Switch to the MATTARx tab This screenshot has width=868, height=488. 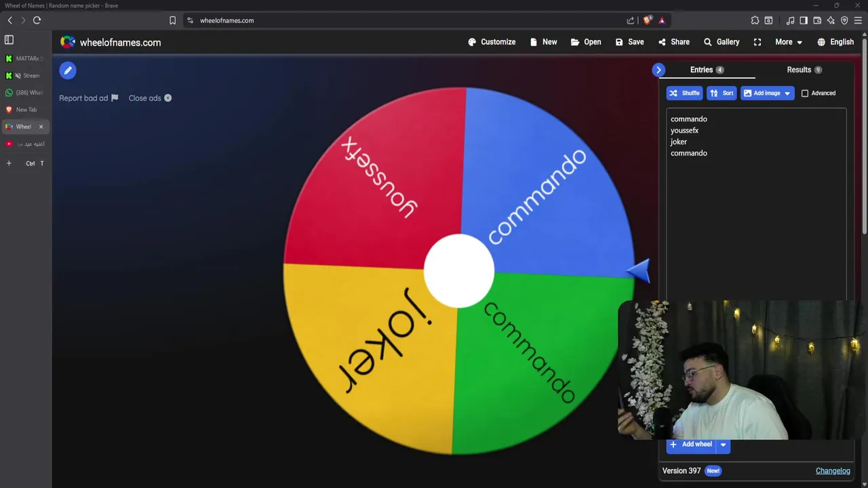pos(25,58)
